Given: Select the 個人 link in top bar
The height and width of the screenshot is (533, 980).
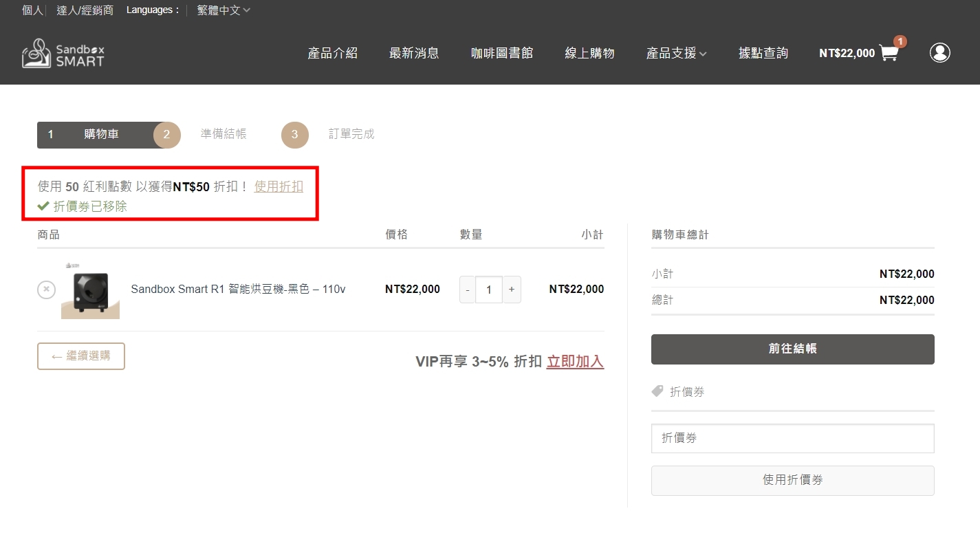Looking at the screenshot, I should click(x=32, y=10).
